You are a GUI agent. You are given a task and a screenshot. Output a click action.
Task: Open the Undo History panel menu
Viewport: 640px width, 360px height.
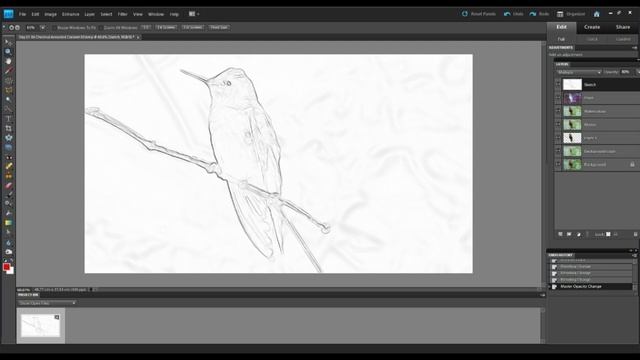coord(634,255)
